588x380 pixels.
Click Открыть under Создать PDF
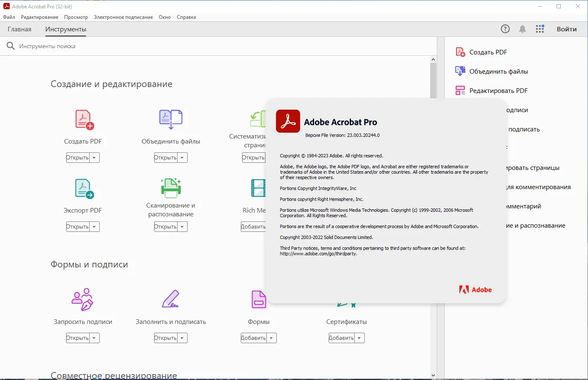[x=78, y=158]
